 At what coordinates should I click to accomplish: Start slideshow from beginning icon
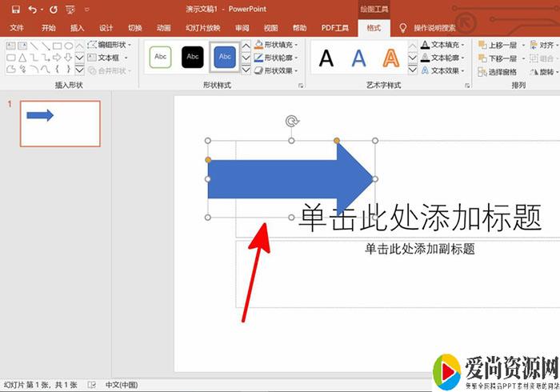[x=70, y=10]
